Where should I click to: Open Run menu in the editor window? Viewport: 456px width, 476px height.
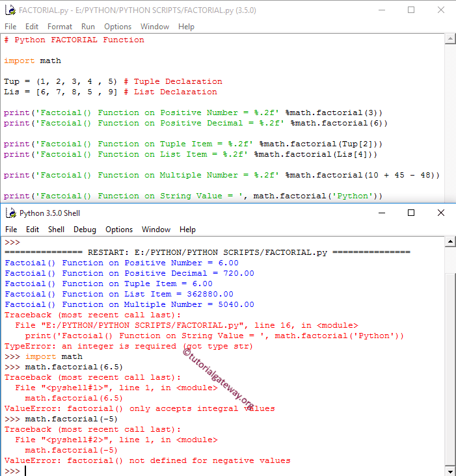[x=88, y=27]
